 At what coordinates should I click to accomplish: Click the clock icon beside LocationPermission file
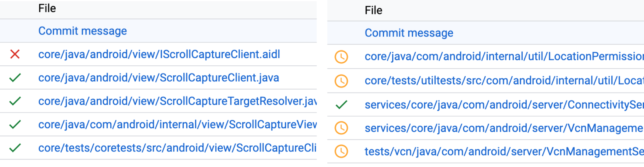(341, 57)
